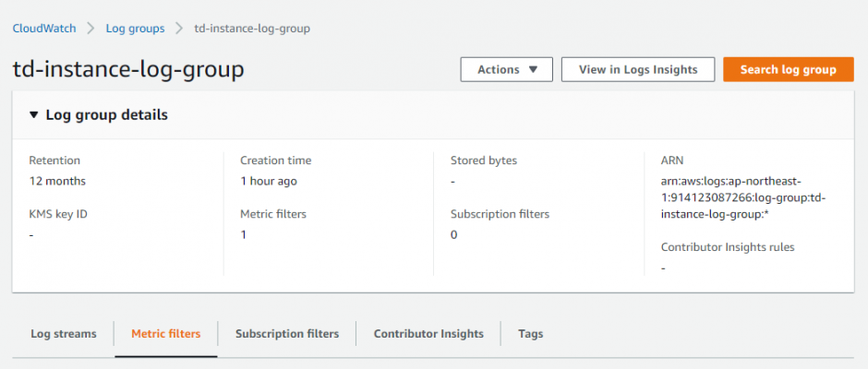Click the Subscription filters count value 0
This screenshot has width=868, height=369.
coord(454,234)
